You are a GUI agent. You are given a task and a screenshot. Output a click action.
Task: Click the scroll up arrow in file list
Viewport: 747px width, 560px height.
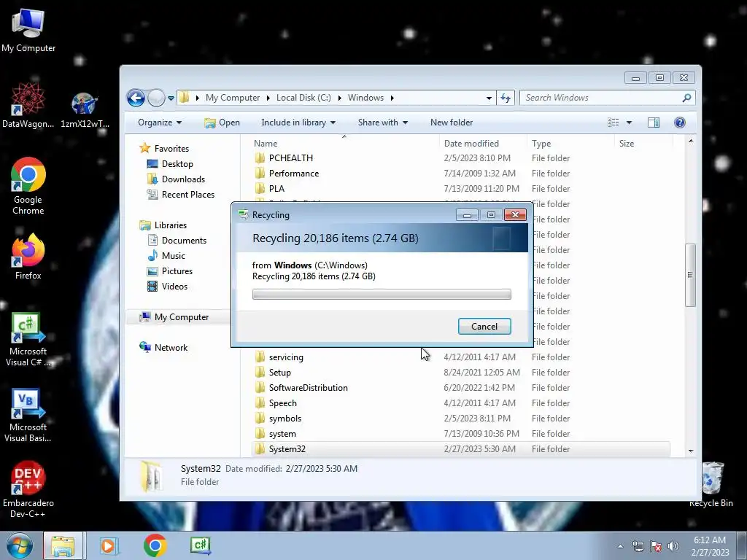point(691,141)
